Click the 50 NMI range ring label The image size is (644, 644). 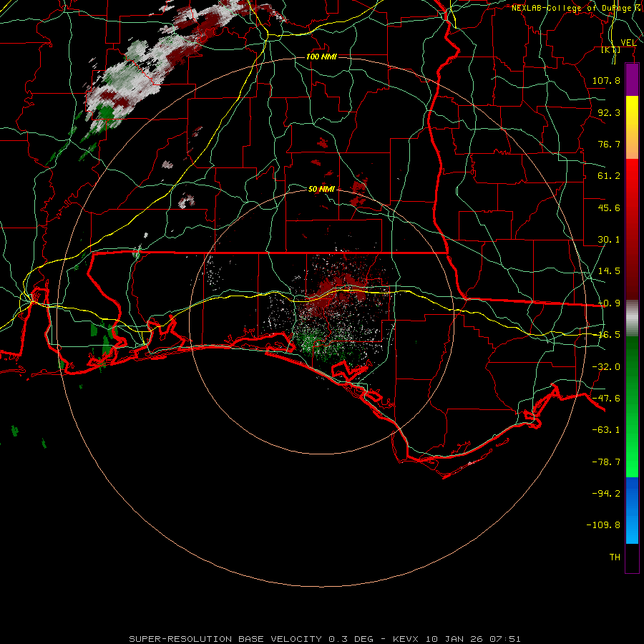[321, 190]
